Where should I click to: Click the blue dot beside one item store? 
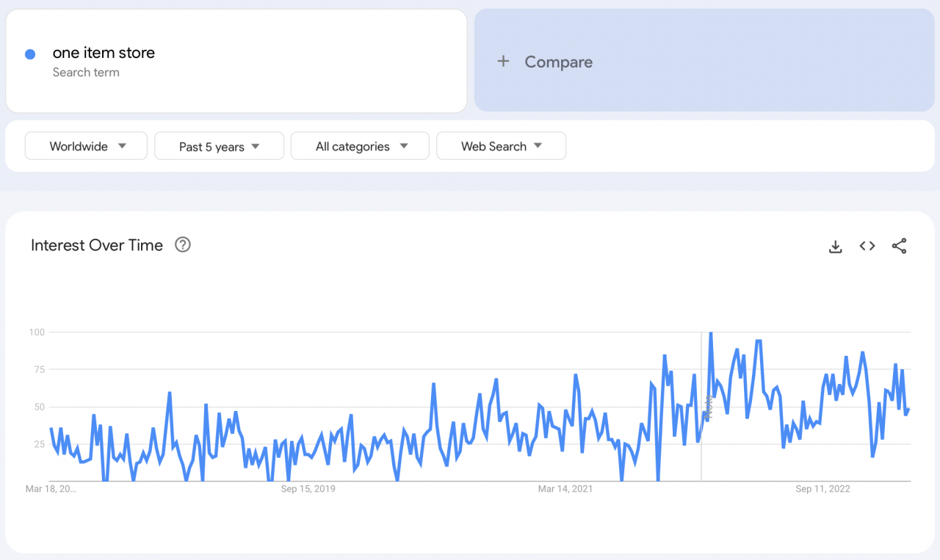pyautogui.click(x=30, y=54)
